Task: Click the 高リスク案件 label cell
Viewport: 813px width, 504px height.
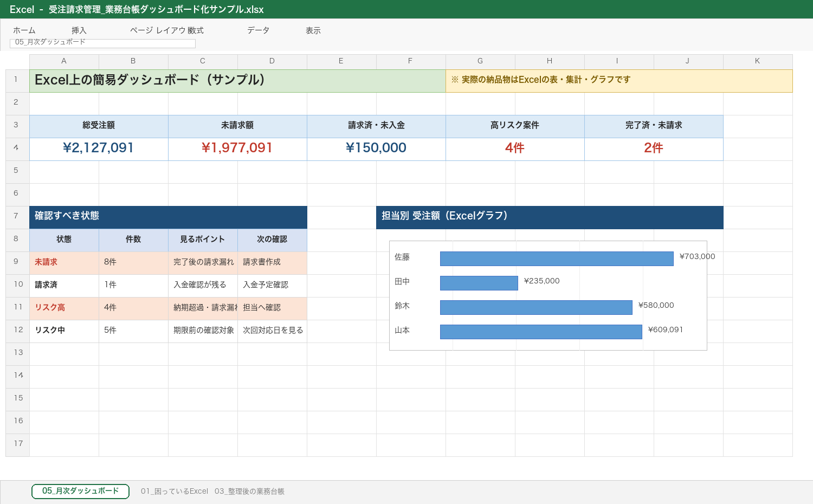Action: (x=515, y=126)
